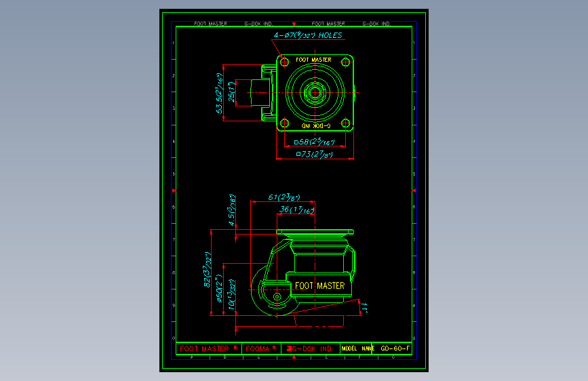Screen dimensions: 588x381
Task: Click the wheel axle center in side view
Action: pyautogui.click(x=277, y=297)
